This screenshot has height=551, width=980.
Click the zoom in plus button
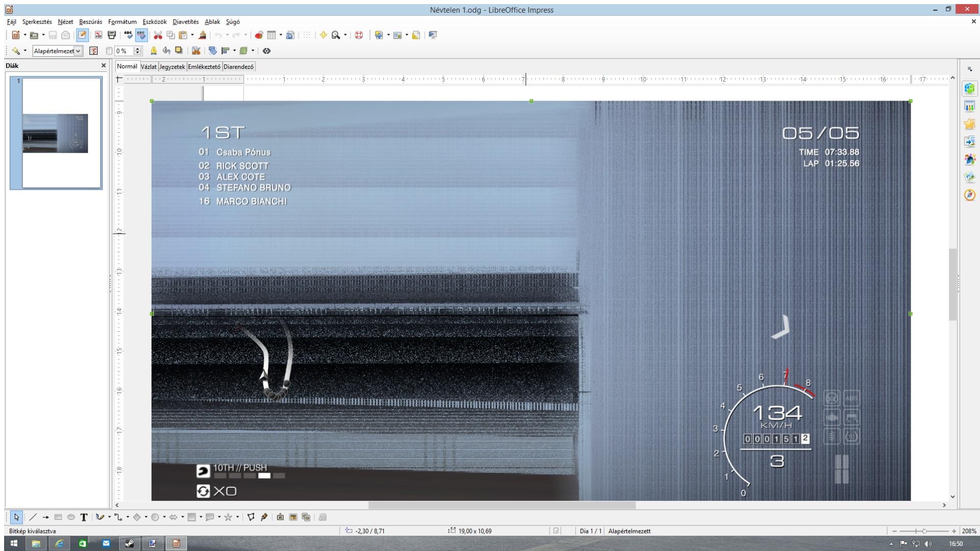(954, 531)
